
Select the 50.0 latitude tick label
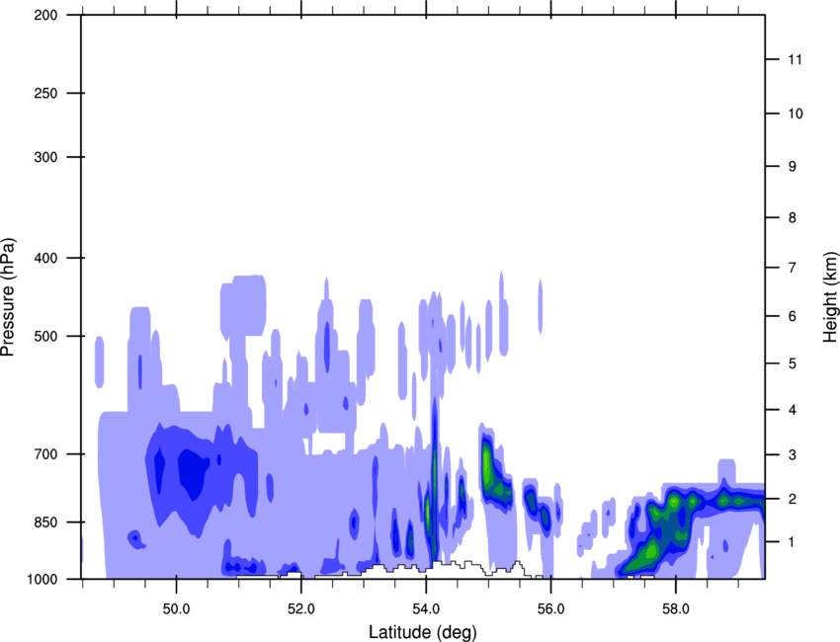(176, 605)
